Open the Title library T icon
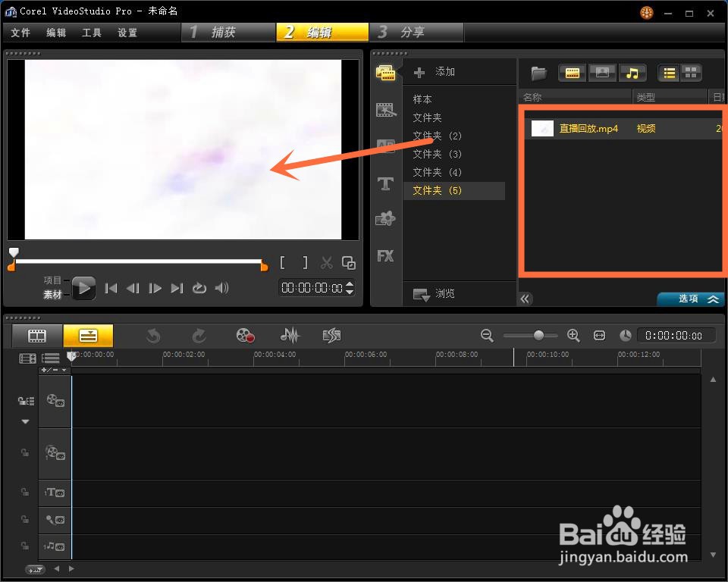Image resolution: width=728 pixels, height=582 pixels. 385,184
